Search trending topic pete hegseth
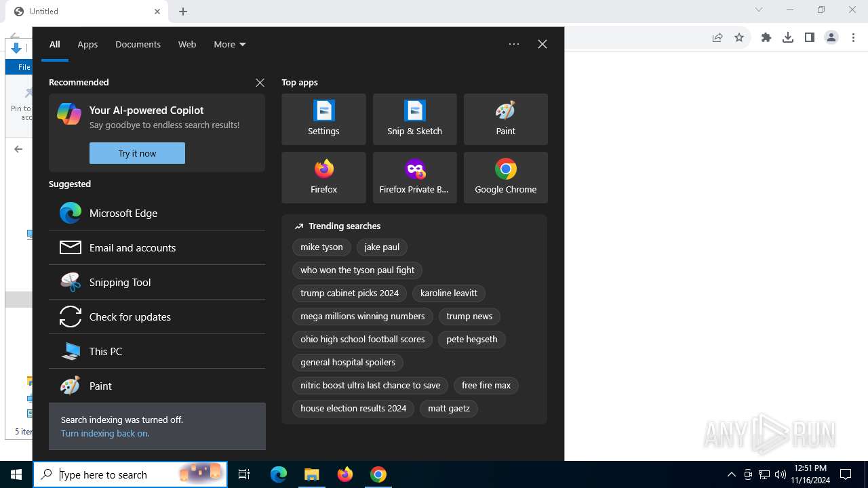The height and width of the screenshot is (488, 868). tap(472, 340)
